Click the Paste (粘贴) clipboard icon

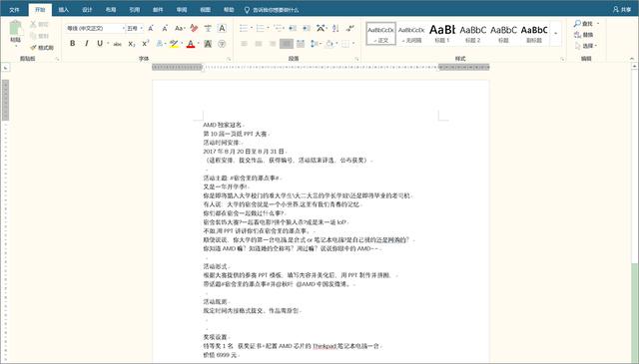pyautogui.click(x=16, y=27)
